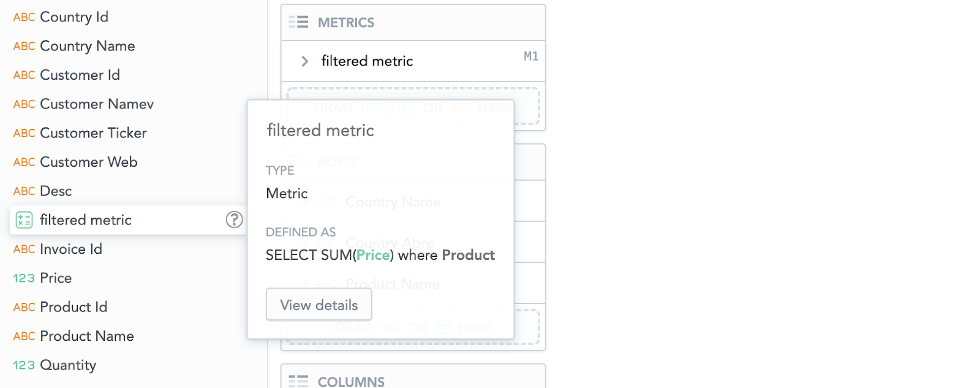The image size is (980, 388).
Task: Click the View details button
Action: coord(318,305)
